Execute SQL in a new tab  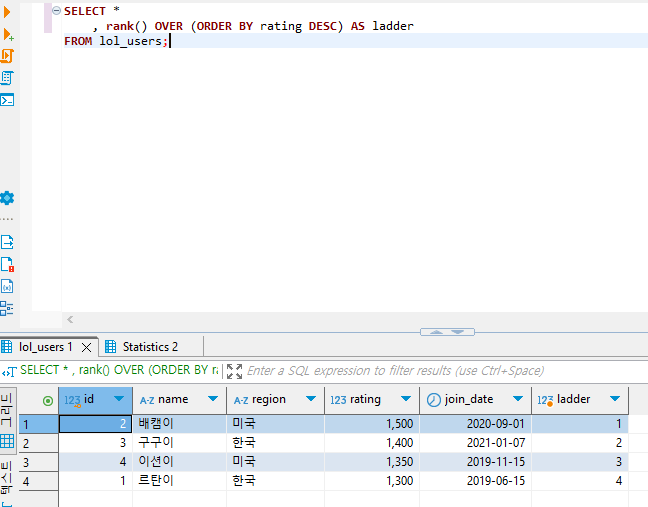click(x=8, y=34)
